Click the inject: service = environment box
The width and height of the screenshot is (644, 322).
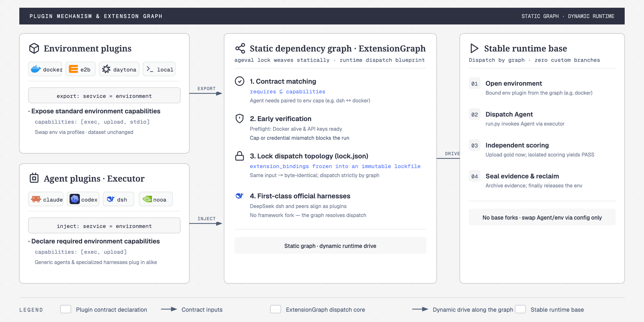click(x=104, y=225)
